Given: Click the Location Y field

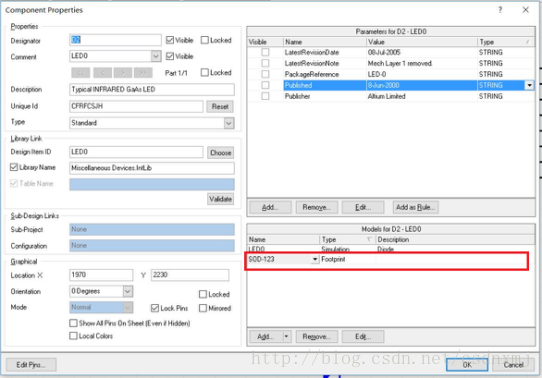Looking at the screenshot, I should pos(190,275).
